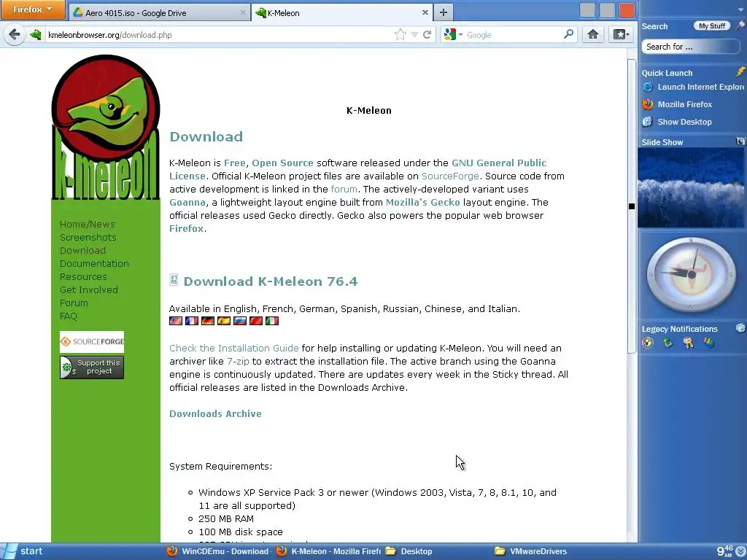Image resolution: width=747 pixels, height=560 pixels.
Task: Click the Spanish flag icon
Action: point(224,321)
